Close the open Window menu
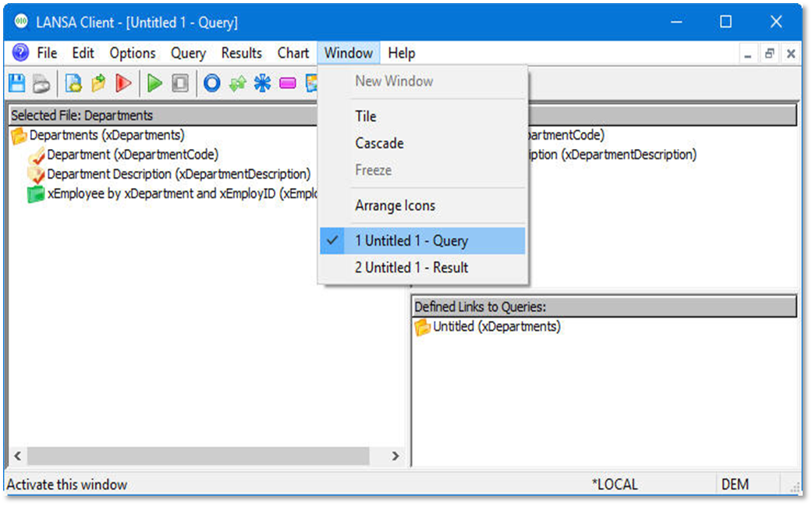This screenshot has height=505, width=812. tap(349, 53)
